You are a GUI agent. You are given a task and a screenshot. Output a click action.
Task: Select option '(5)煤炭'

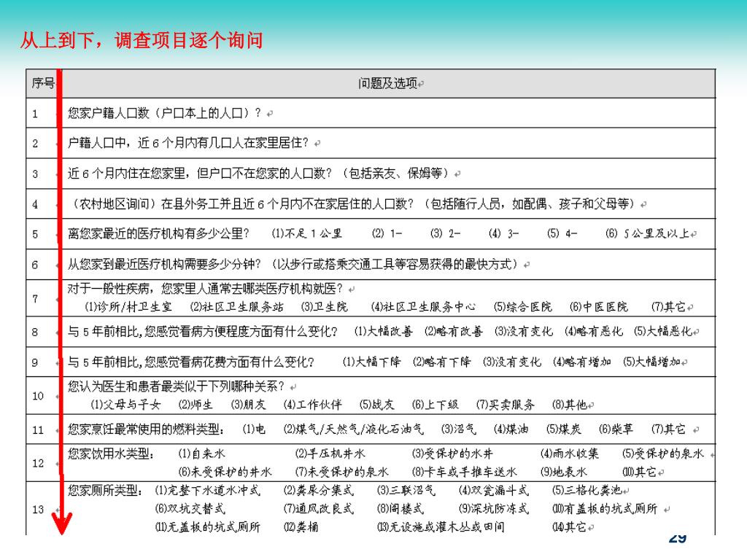coord(564,429)
